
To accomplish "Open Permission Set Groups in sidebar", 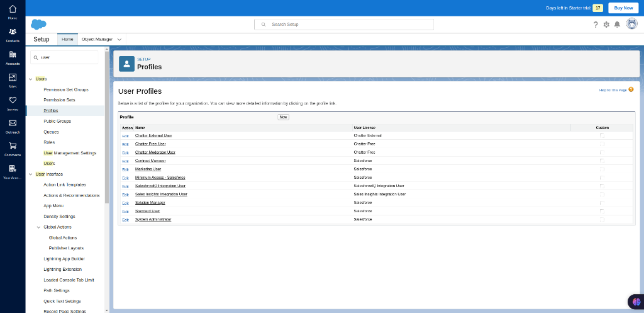I will [66, 89].
